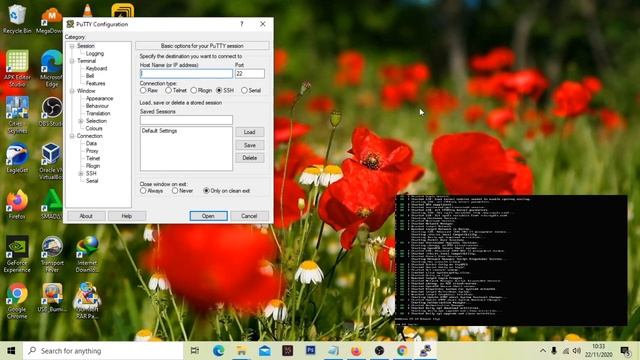The image size is (640, 360).
Task: Open the Colours category
Action: 94,129
